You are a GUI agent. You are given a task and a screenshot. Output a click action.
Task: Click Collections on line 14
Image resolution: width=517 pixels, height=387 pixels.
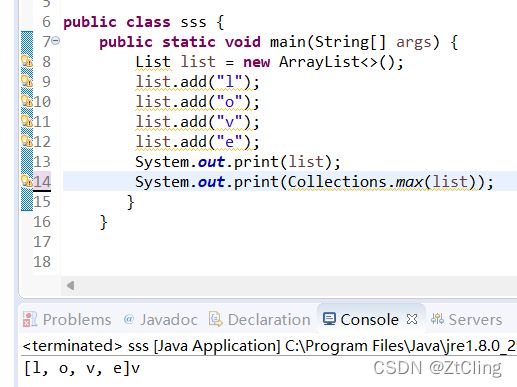pos(337,182)
